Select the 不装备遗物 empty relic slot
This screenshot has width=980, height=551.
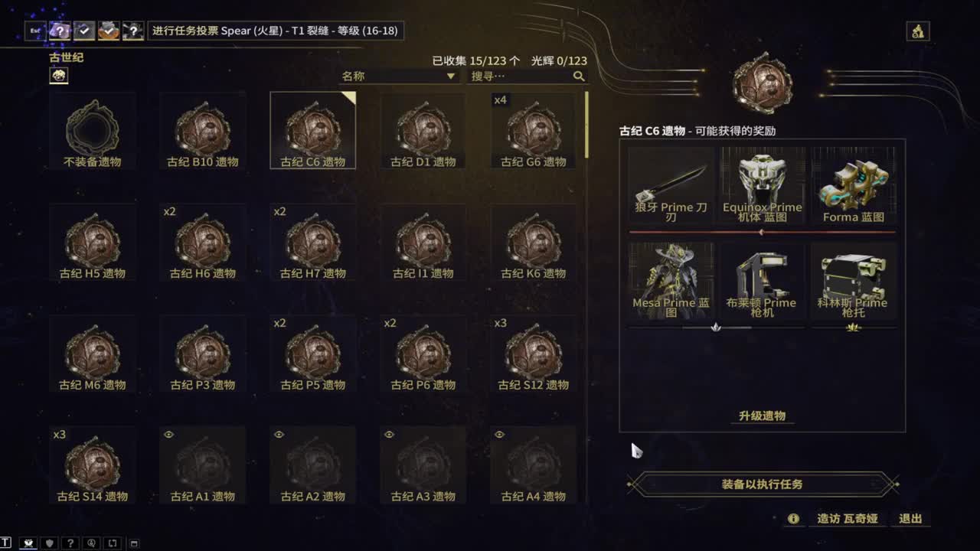pos(92,130)
